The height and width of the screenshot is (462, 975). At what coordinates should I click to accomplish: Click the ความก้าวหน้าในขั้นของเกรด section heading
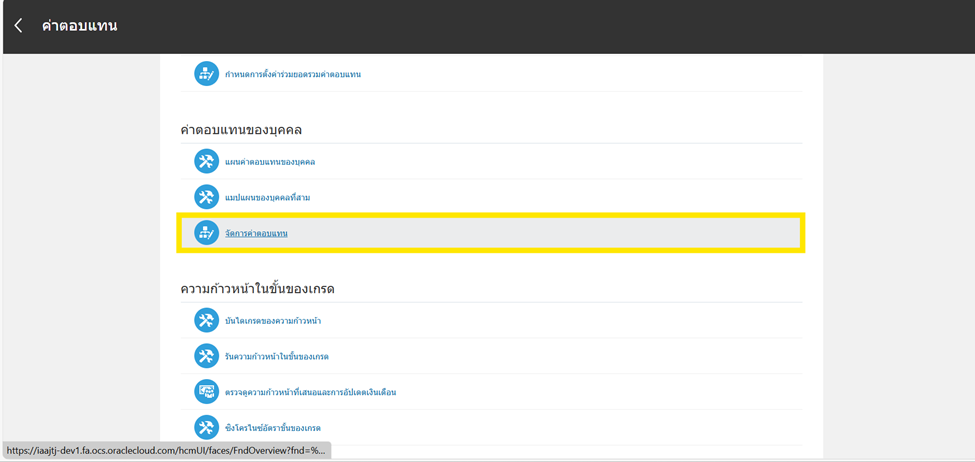point(257,289)
